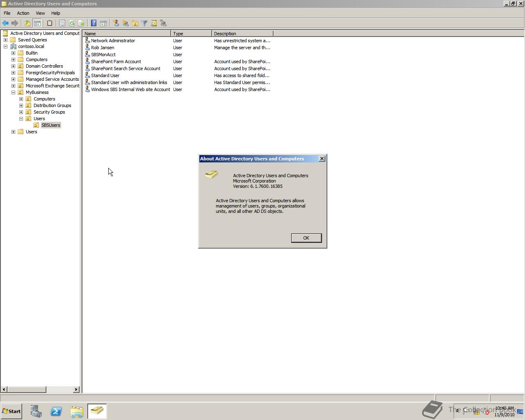This screenshot has width=525, height=420.
Task: Toggle Show/Hide Action Pane toolbar icon
Action: [x=103, y=23]
